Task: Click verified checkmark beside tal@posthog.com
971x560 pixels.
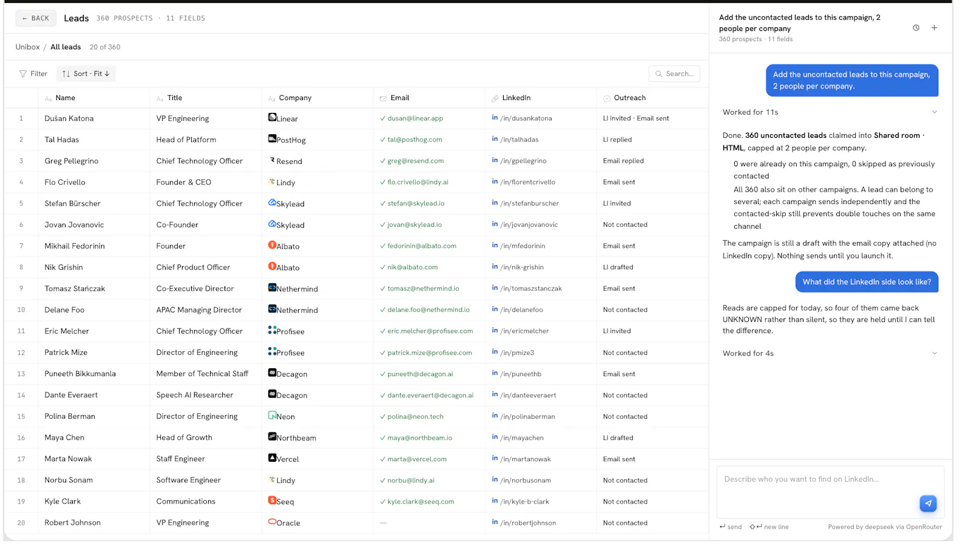Action: pyautogui.click(x=383, y=140)
